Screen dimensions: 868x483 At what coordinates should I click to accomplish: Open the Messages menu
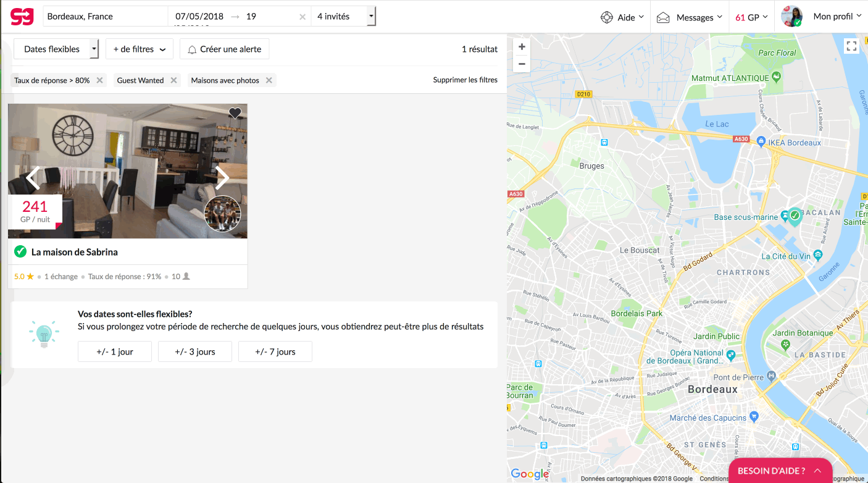pyautogui.click(x=689, y=17)
